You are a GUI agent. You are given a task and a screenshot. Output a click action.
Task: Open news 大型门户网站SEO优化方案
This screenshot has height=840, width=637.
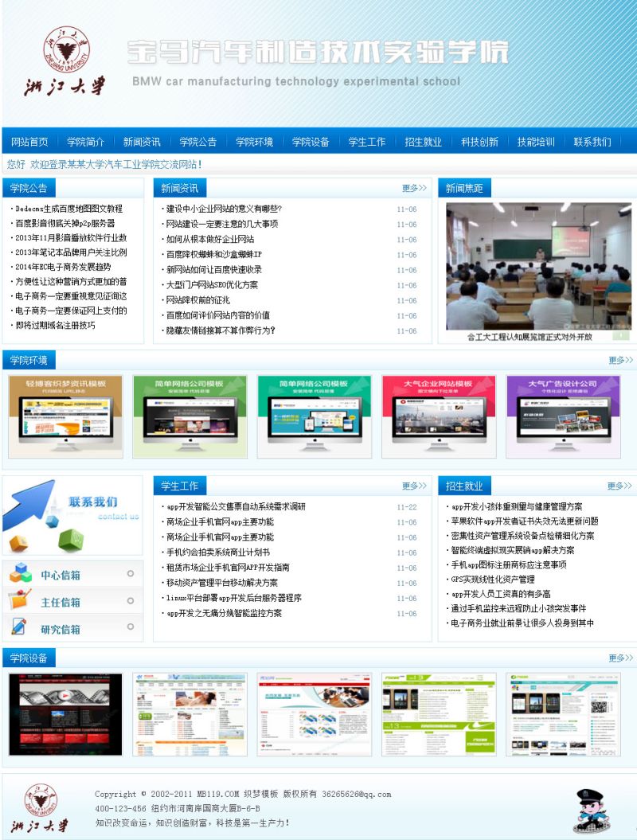point(212,285)
